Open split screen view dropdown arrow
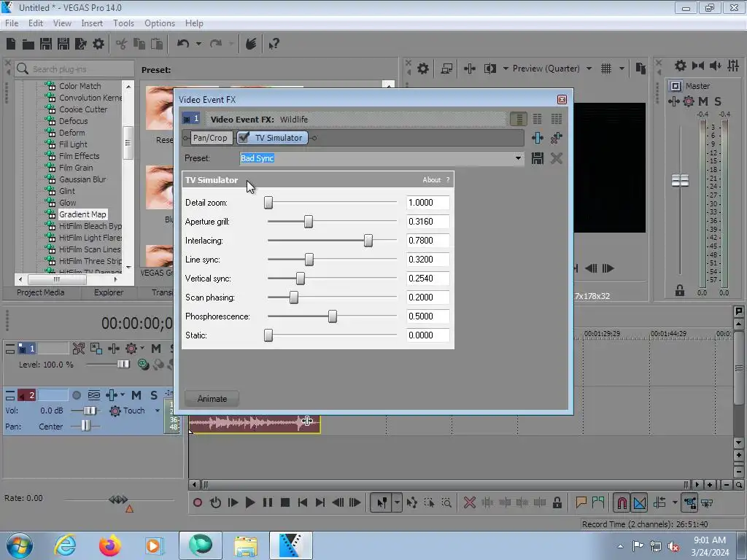The height and width of the screenshot is (560, 747). point(506,69)
